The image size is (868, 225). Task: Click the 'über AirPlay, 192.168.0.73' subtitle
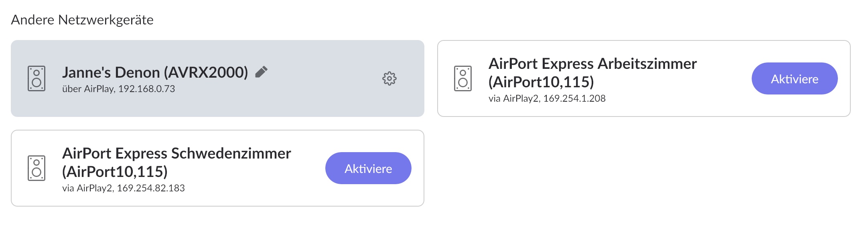point(118,89)
